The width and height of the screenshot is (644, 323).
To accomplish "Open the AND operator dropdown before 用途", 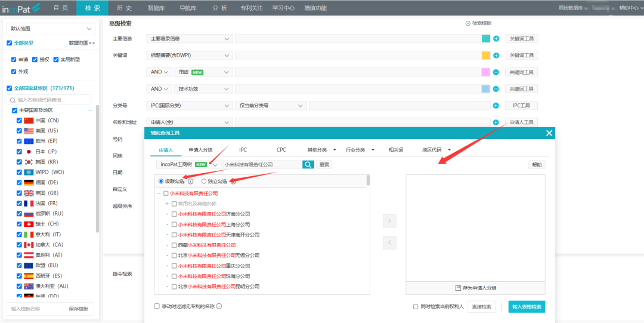I will coord(159,72).
